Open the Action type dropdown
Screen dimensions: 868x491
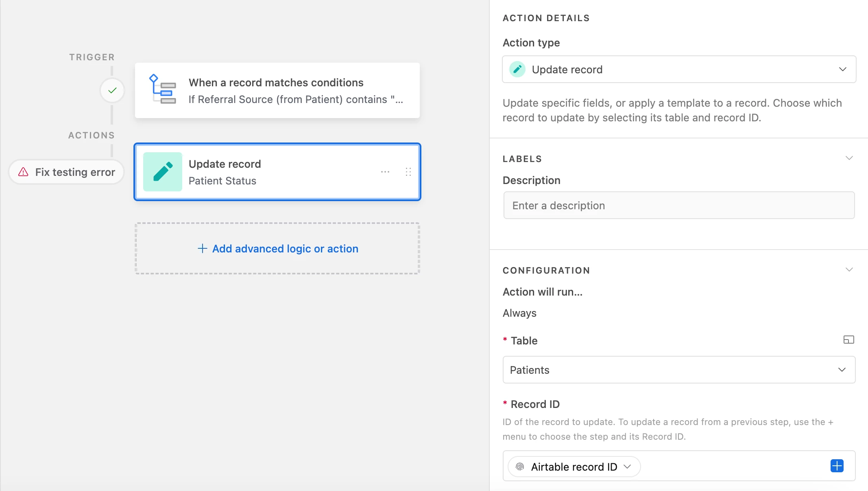coord(679,69)
